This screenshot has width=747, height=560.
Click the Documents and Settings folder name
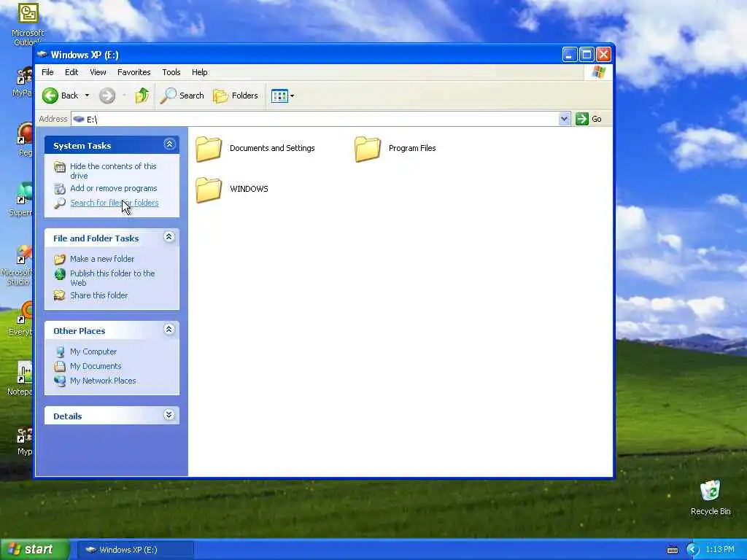272,148
